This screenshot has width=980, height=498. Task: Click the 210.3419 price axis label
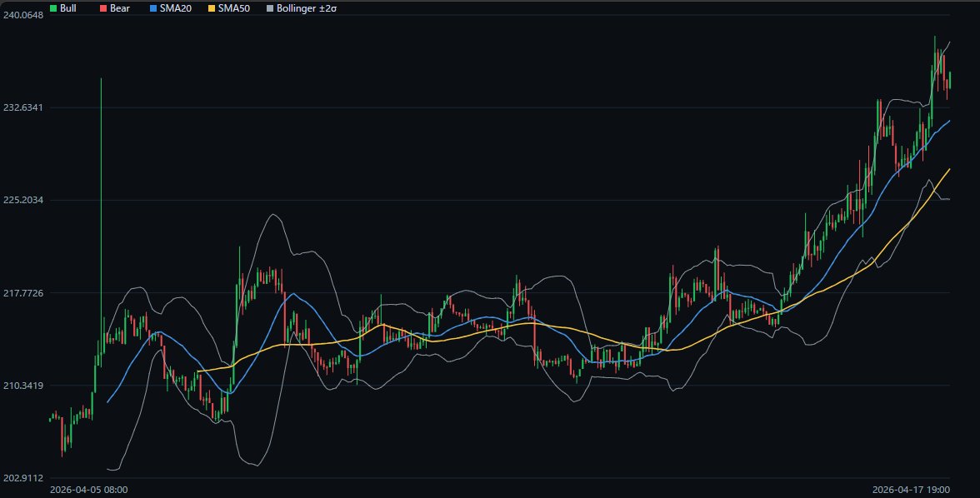22,386
